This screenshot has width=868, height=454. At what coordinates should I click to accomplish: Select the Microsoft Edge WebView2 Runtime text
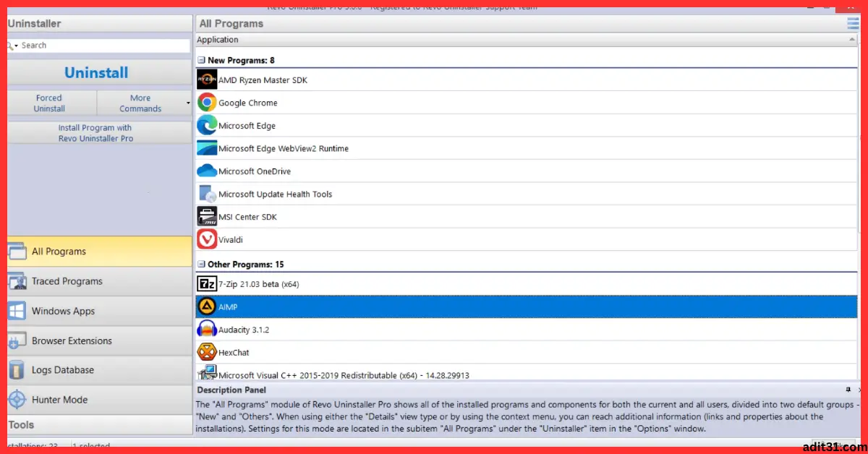click(x=284, y=148)
